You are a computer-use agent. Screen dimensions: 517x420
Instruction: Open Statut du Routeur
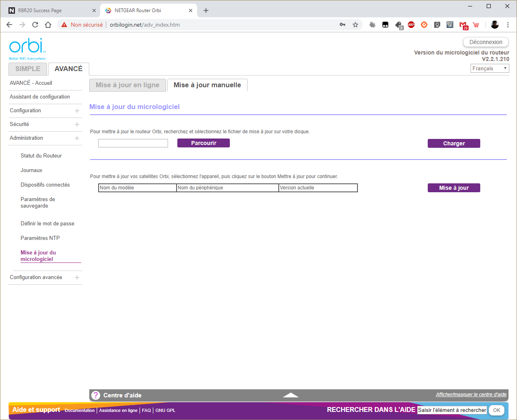41,155
